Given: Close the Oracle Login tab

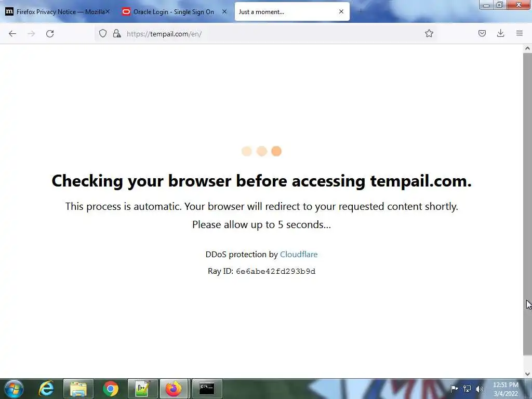Looking at the screenshot, I should pos(224,11).
